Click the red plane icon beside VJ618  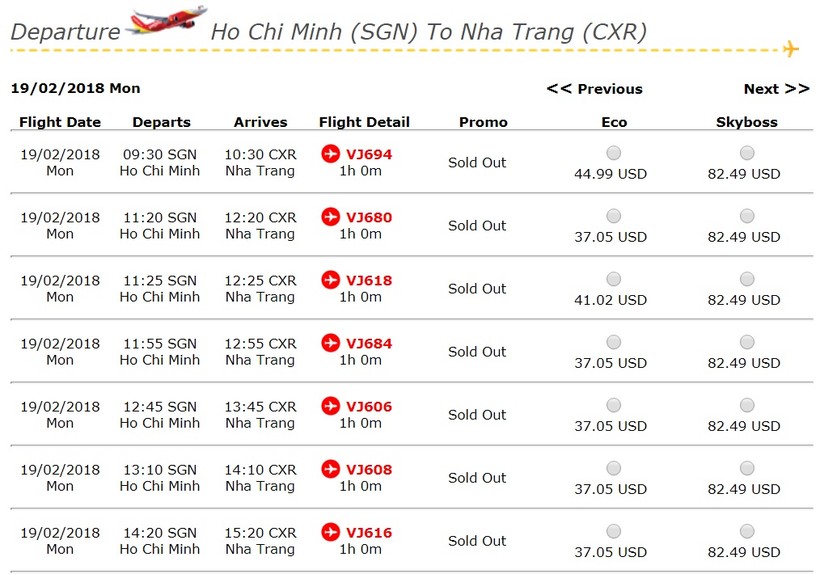(331, 280)
